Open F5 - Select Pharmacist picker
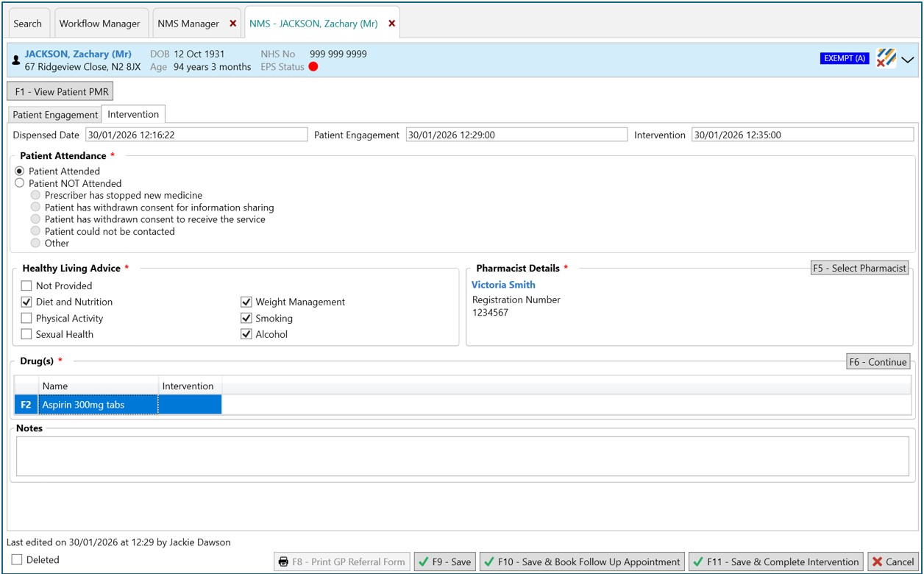Screen dimensions: 924x574 pos(859,268)
